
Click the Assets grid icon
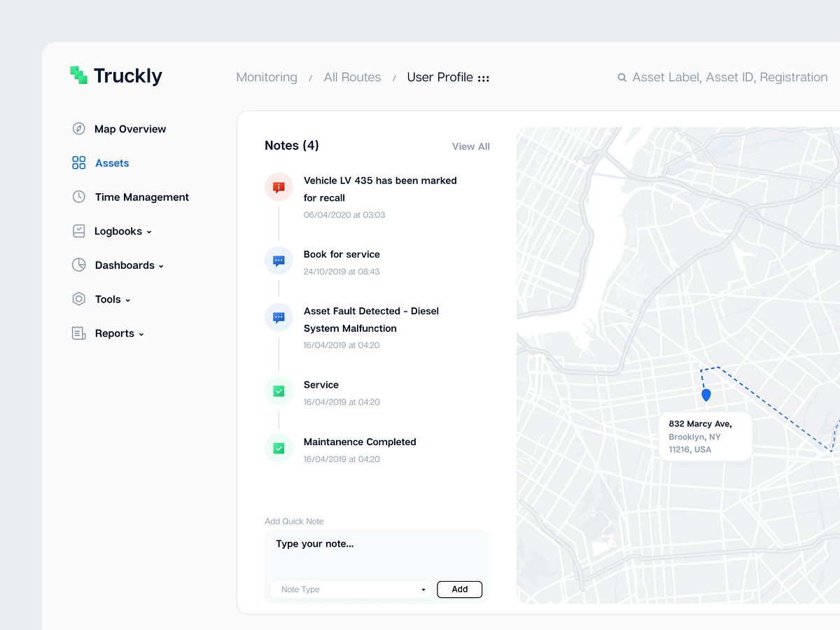pos(77,162)
